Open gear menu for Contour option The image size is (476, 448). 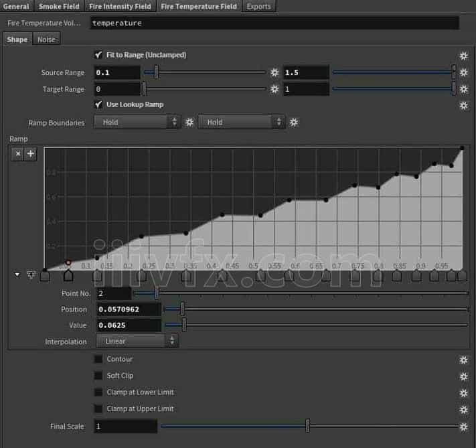(463, 360)
